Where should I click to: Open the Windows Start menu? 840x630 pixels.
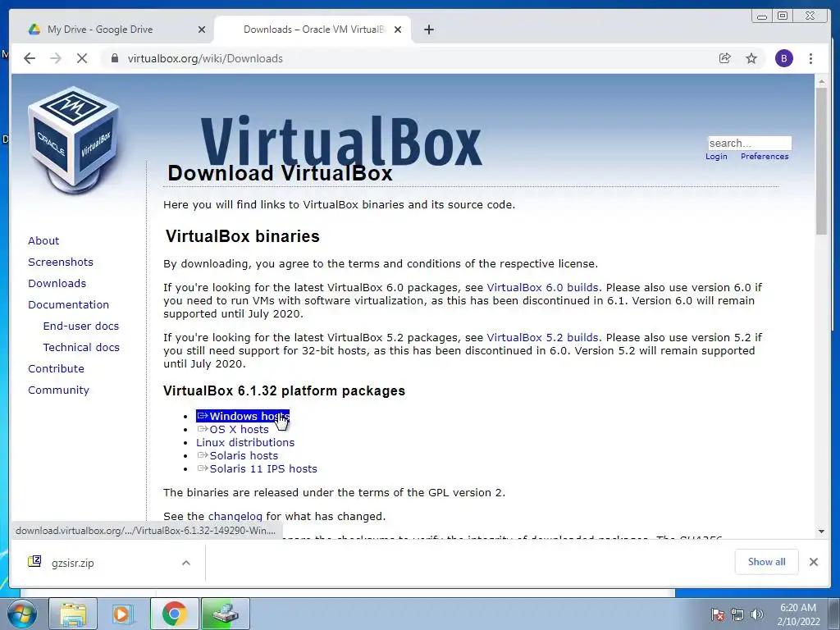[21, 614]
